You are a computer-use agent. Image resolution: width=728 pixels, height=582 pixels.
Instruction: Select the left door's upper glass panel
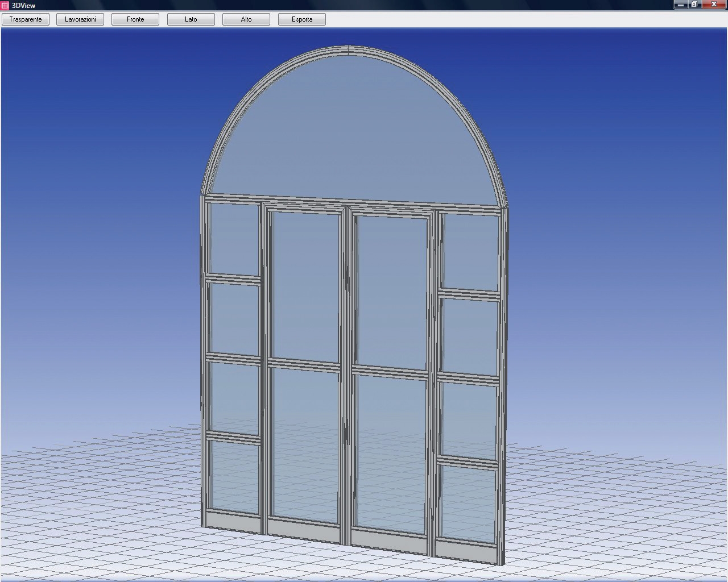pos(306,284)
